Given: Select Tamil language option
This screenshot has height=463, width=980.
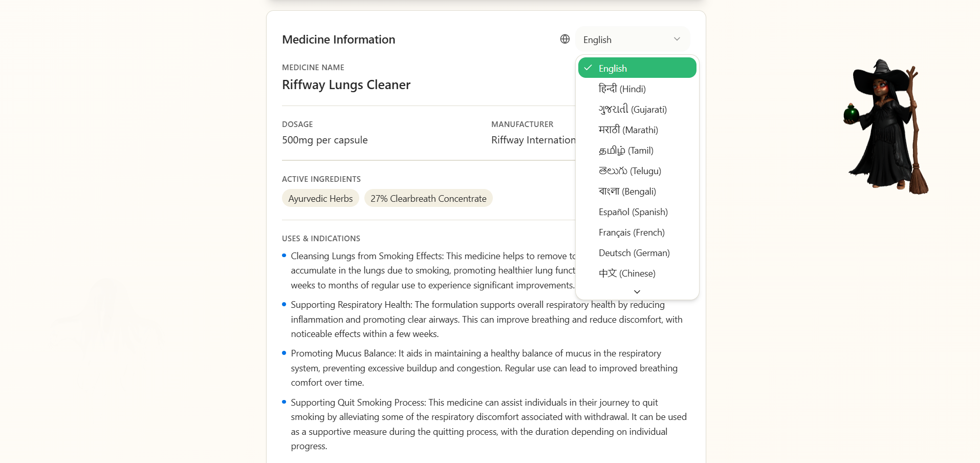Looking at the screenshot, I should (x=626, y=151).
